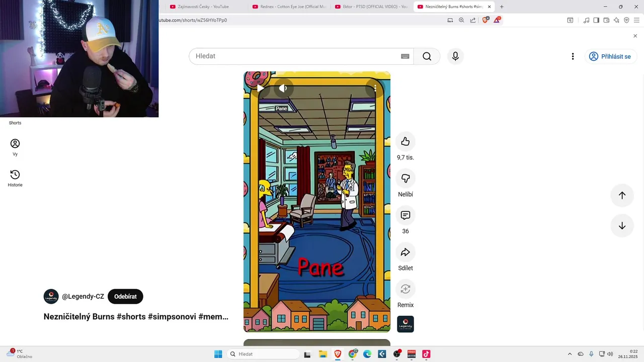Show hidden system tray icons
This screenshot has height=362, width=644.
click(570, 354)
